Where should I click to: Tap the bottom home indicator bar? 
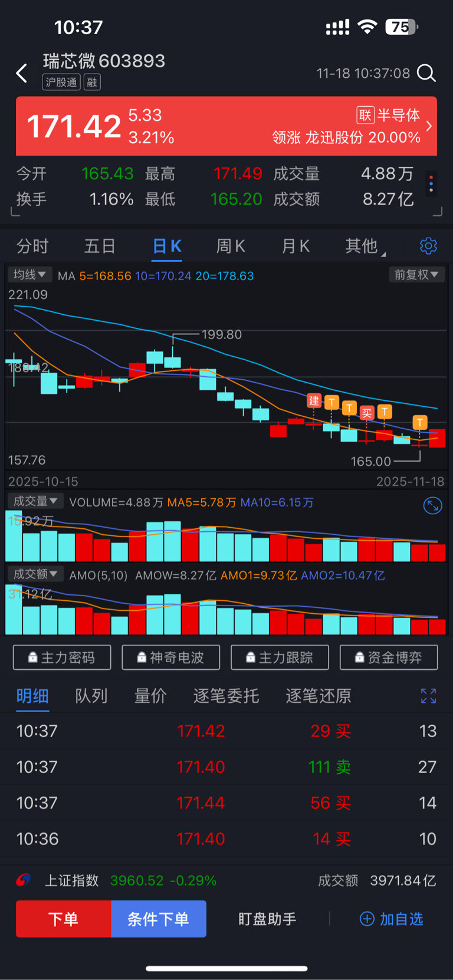(x=226, y=968)
